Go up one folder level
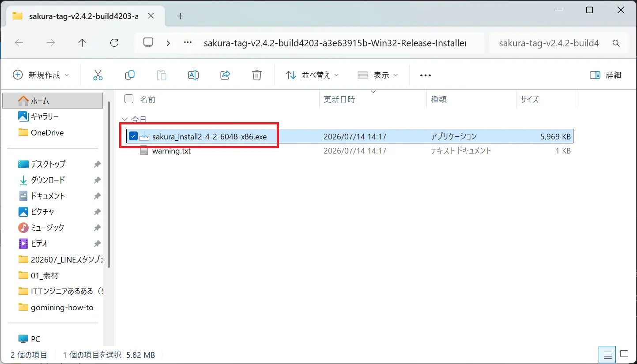Screen dimensions: 637x364 tap(82, 43)
